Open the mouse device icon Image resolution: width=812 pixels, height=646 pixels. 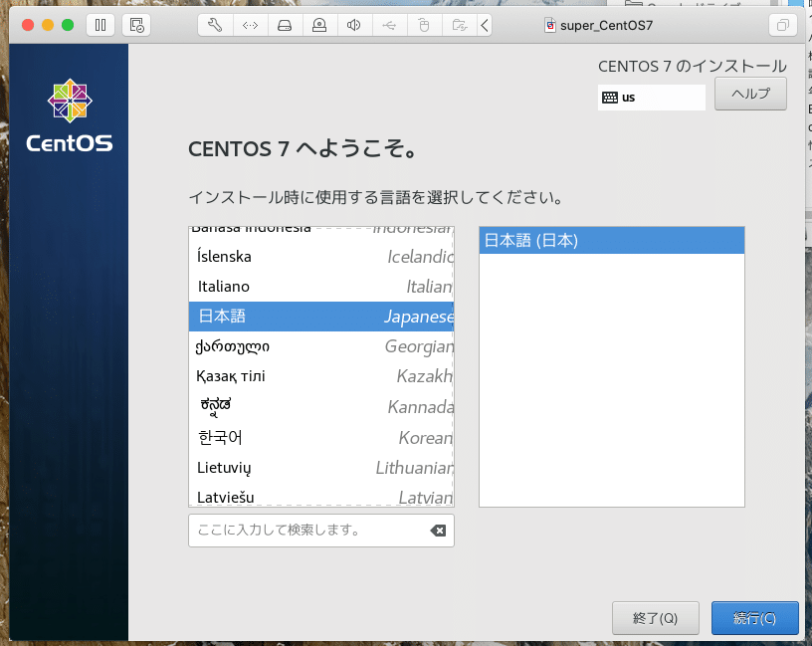[x=424, y=25]
